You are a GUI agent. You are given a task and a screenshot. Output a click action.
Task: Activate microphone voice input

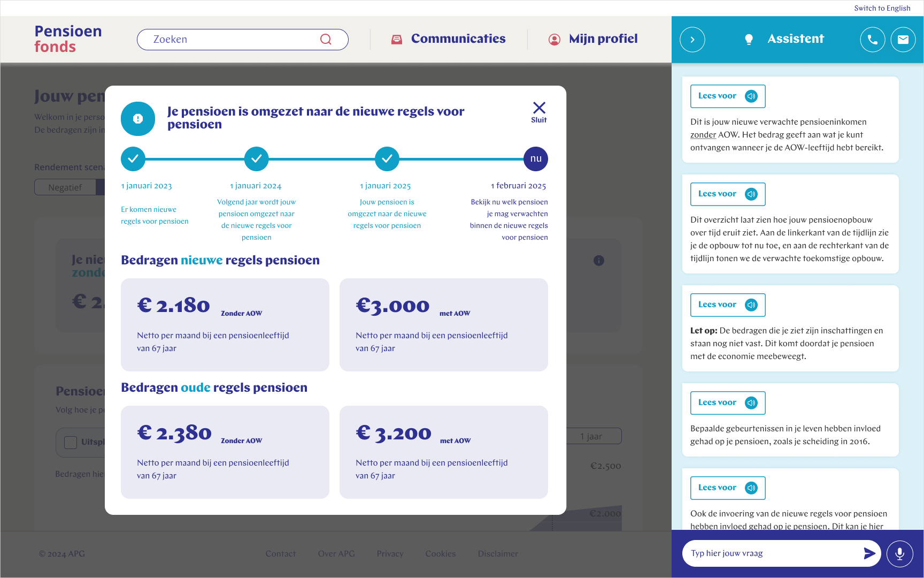click(900, 553)
